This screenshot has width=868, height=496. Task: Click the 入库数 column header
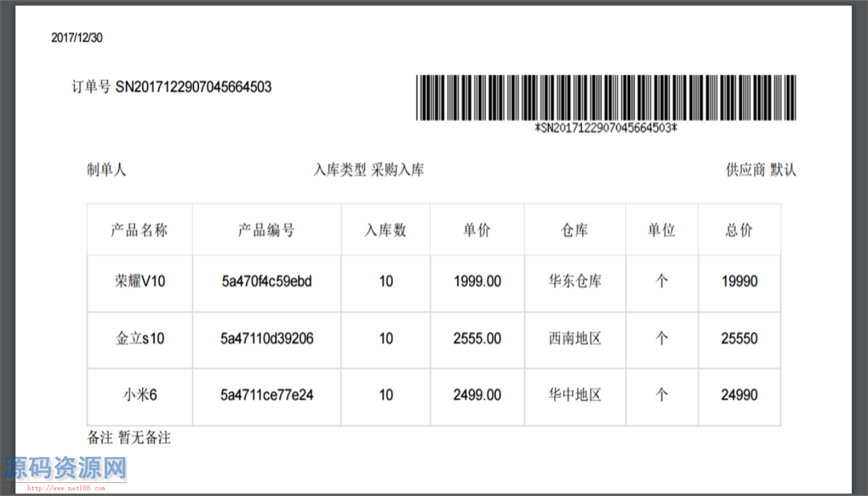pyautogui.click(x=385, y=229)
